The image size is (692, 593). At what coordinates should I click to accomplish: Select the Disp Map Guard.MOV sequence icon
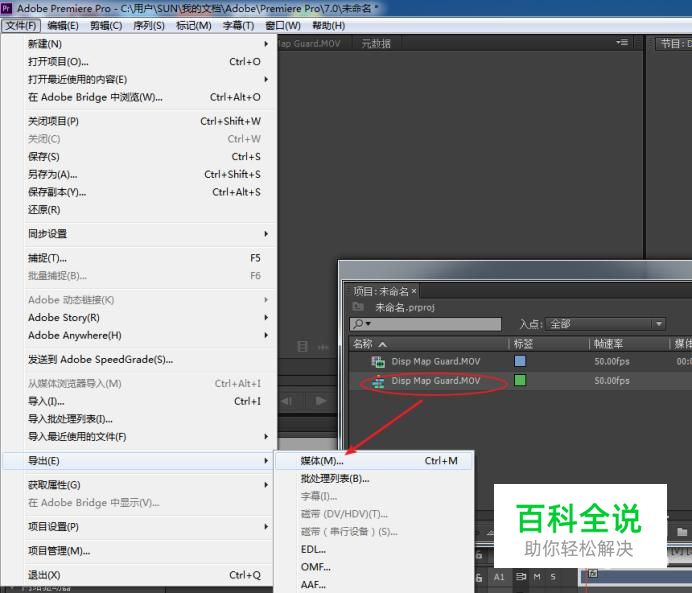click(x=378, y=381)
